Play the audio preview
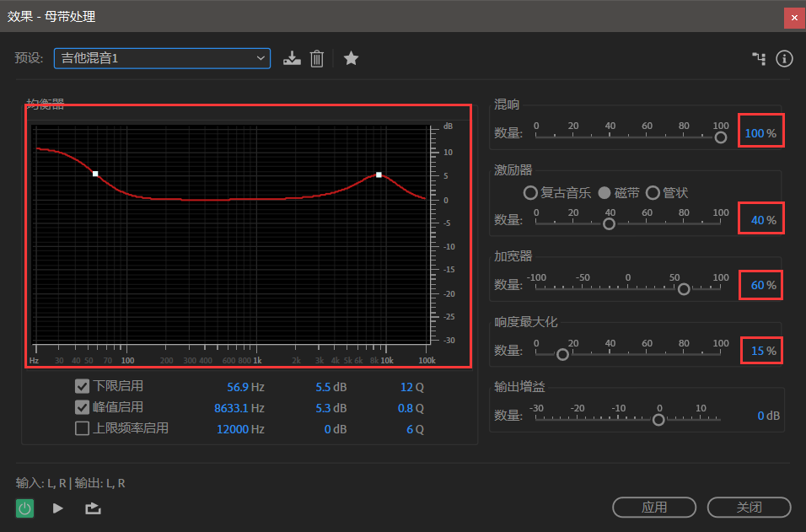The height and width of the screenshot is (532, 806). [58, 508]
